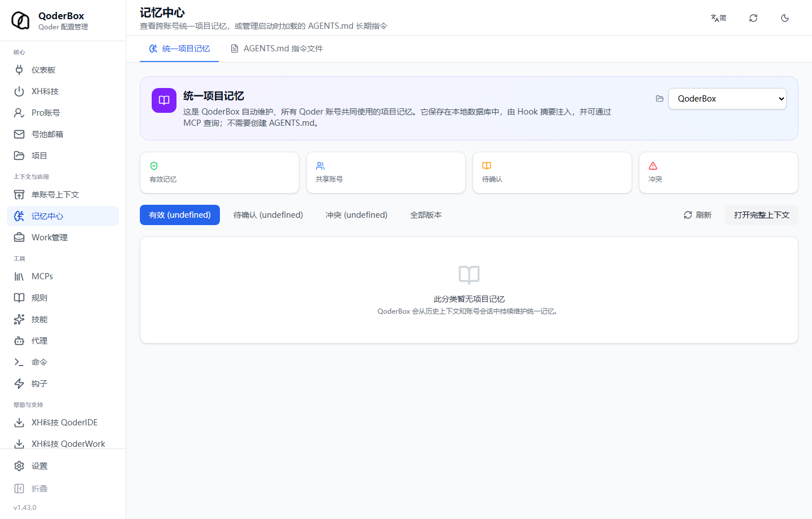Click the header refresh icon

753,18
